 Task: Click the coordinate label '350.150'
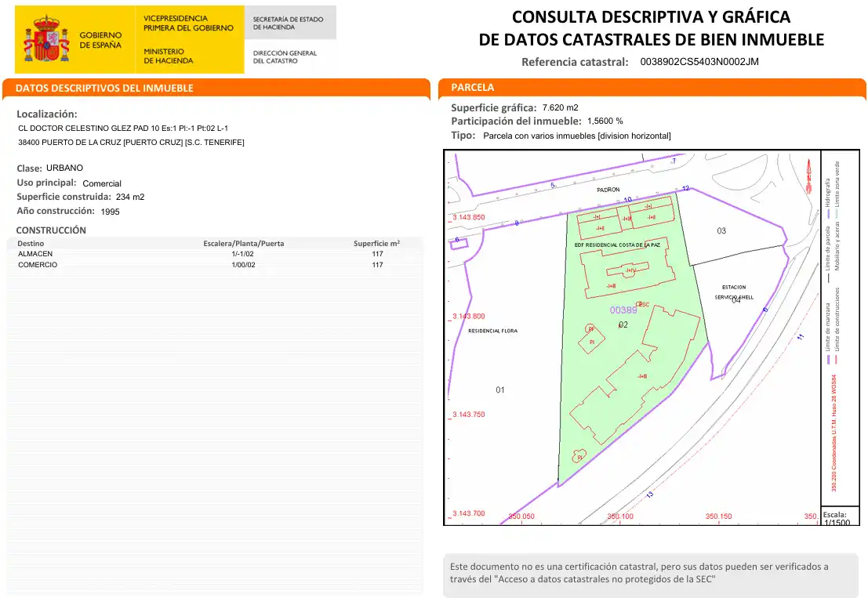(x=718, y=516)
